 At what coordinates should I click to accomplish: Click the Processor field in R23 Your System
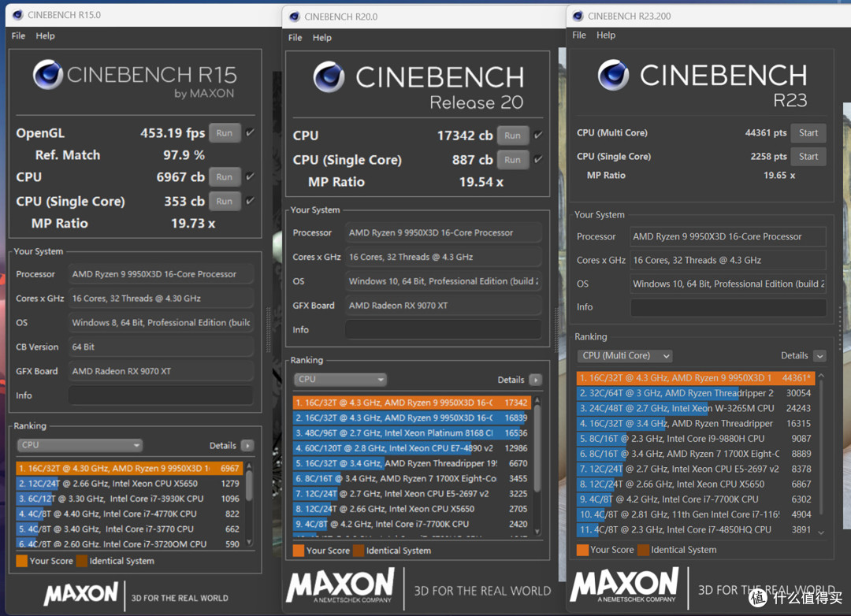[728, 236]
